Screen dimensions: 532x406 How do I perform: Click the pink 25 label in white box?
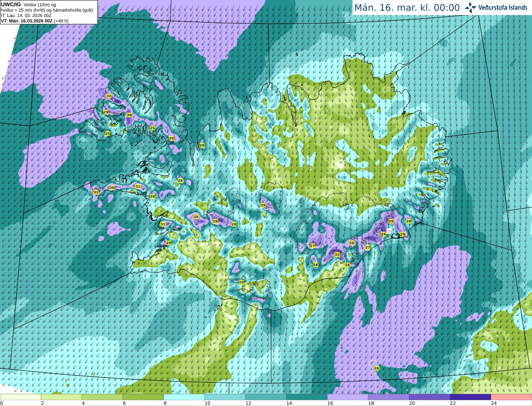tap(389, 231)
